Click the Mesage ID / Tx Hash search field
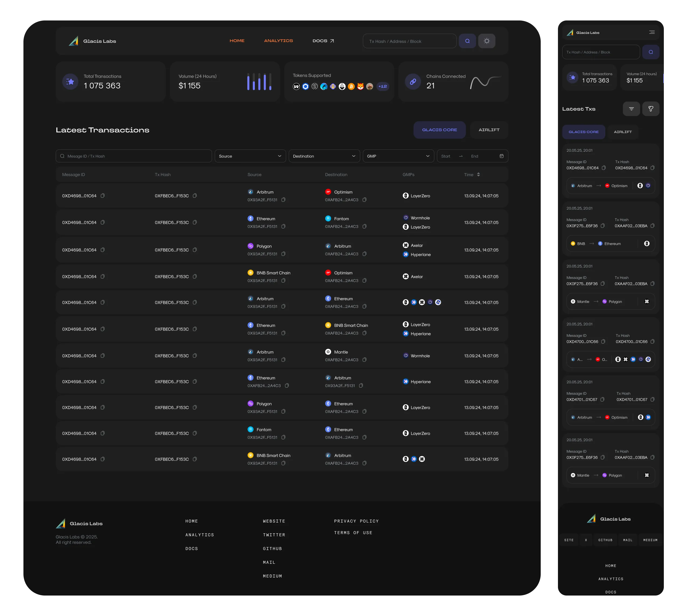This screenshot has width=687, height=616. (x=133, y=156)
